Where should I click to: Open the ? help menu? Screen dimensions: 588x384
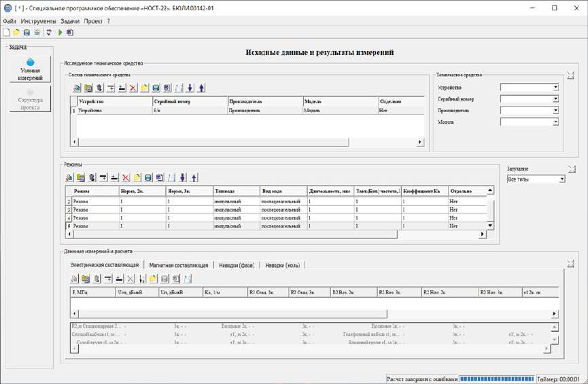[x=109, y=21]
